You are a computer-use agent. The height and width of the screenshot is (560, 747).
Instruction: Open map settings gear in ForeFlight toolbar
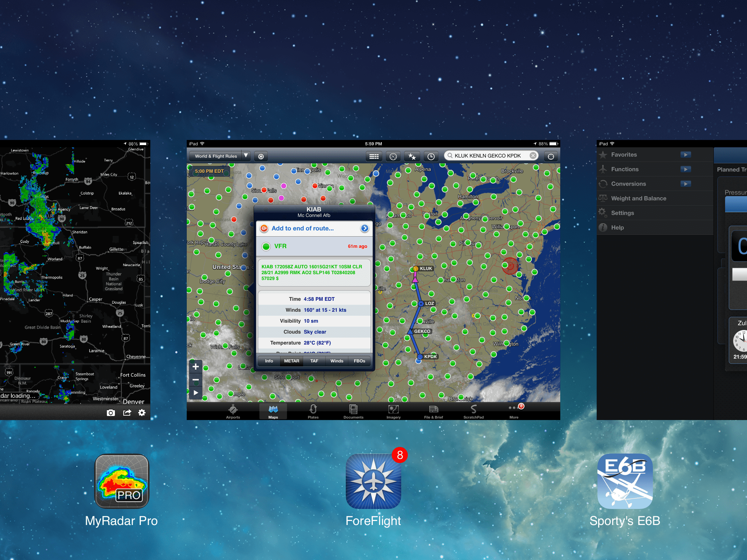(x=261, y=156)
